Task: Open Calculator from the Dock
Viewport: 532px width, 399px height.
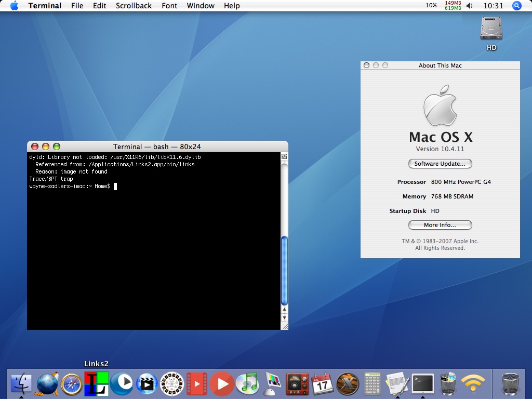Action: (x=372, y=384)
